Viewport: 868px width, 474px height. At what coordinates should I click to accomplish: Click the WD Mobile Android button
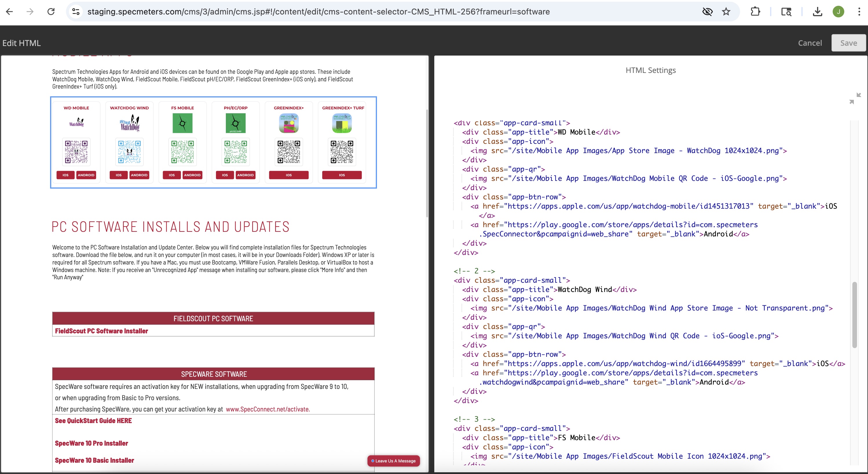(86, 175)
